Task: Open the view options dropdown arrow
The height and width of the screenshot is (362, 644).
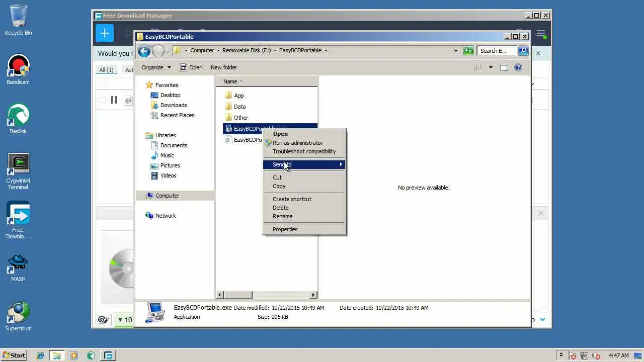Action: [x=491, y=67]
